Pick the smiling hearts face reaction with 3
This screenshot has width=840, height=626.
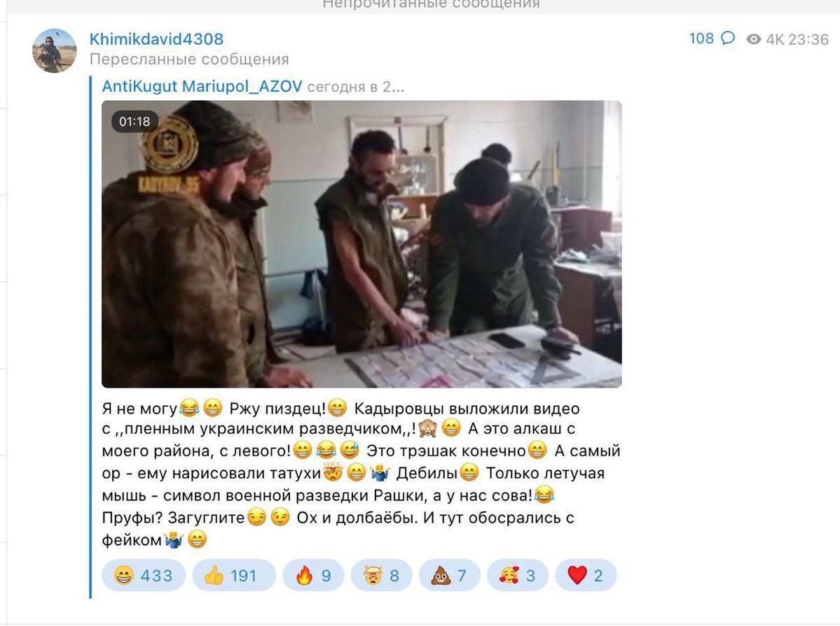[518, 575]
